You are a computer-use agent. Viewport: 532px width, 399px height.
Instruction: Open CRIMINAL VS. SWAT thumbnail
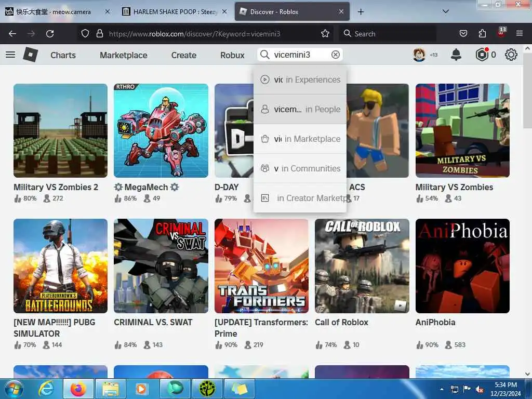click(x=161, y=266)
